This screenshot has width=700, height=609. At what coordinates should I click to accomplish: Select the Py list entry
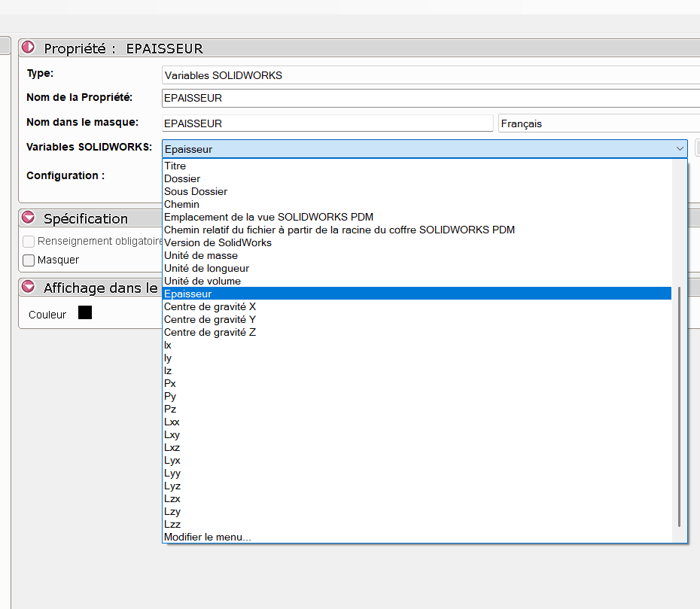417,396
